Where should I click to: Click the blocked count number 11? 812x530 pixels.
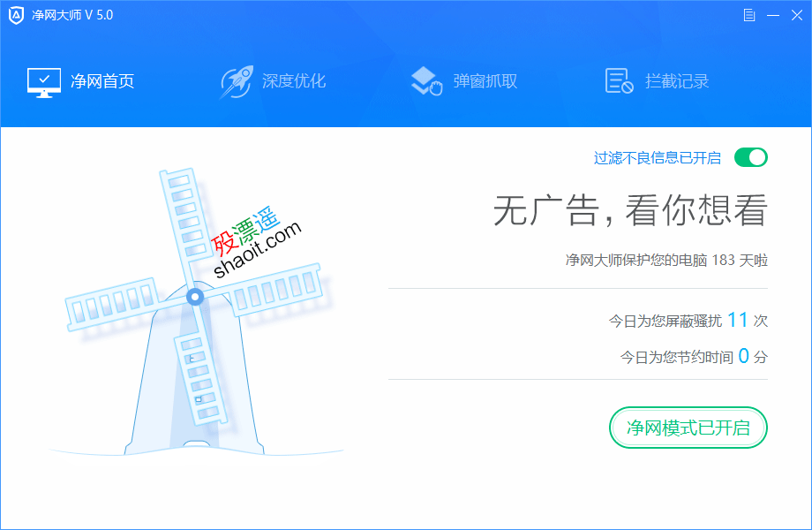pyautogui.click(x=737, y=320)
